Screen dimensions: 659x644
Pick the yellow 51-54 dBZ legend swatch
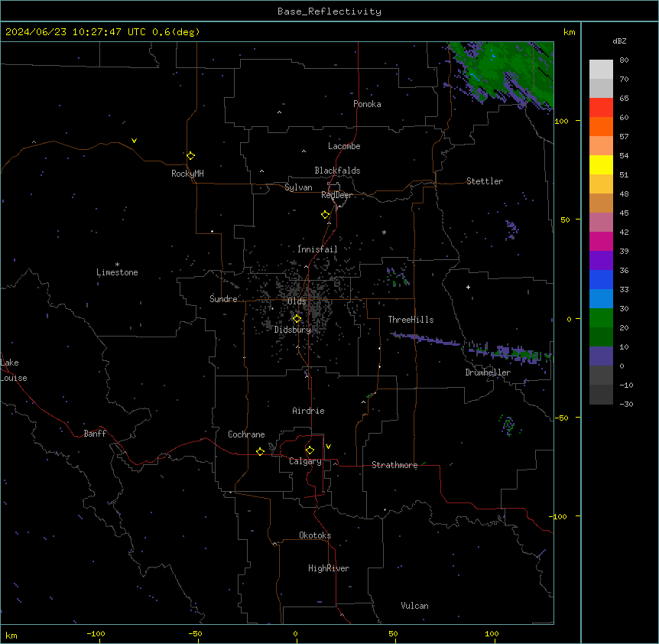click(601, 164)
